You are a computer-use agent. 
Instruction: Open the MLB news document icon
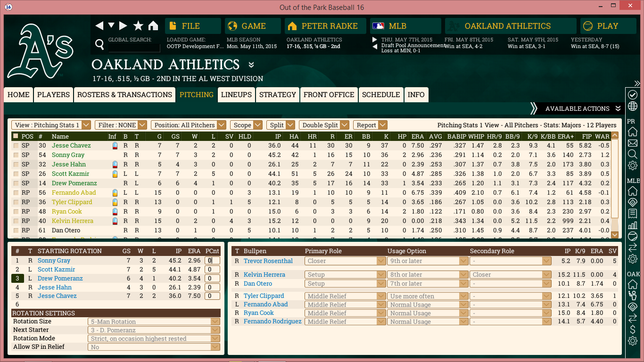click(x=633, y=214)
